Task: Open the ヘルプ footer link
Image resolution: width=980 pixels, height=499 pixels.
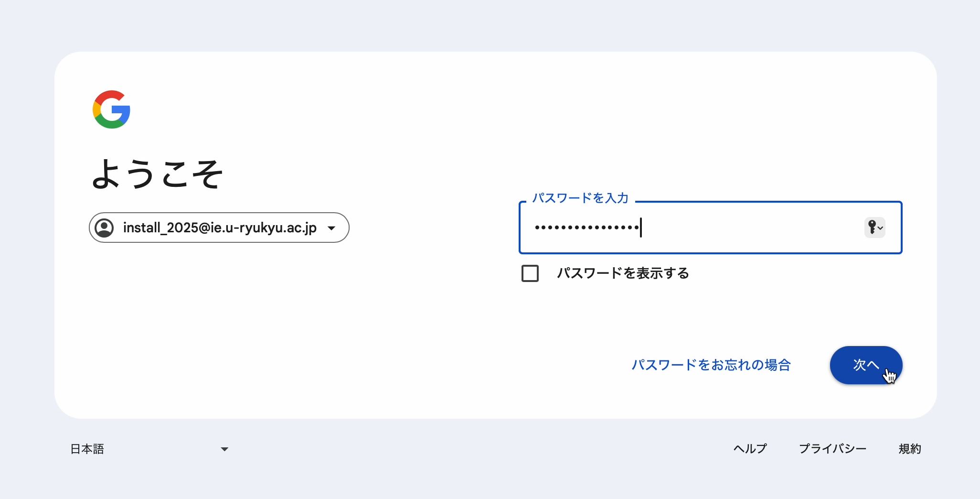Action: (750, 449)
